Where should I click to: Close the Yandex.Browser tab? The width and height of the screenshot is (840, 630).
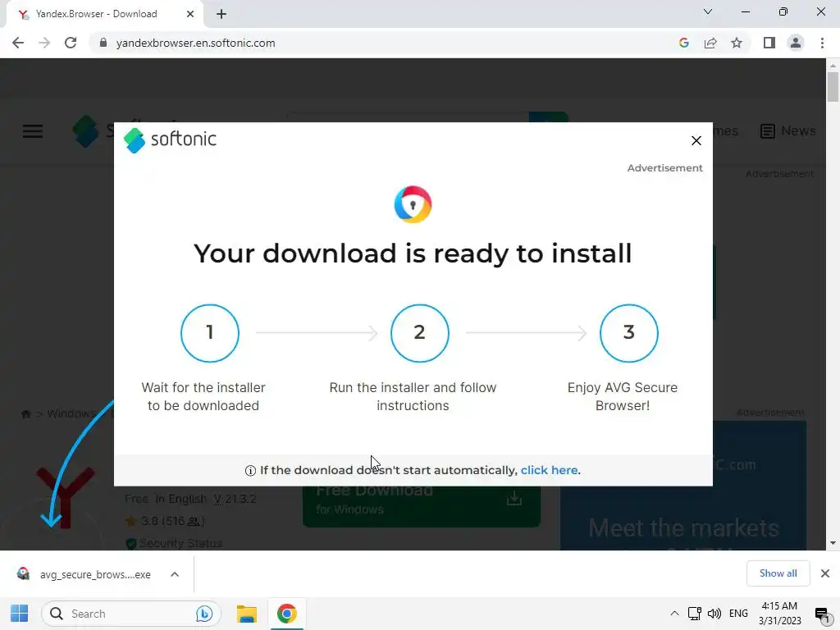(190, 14)
